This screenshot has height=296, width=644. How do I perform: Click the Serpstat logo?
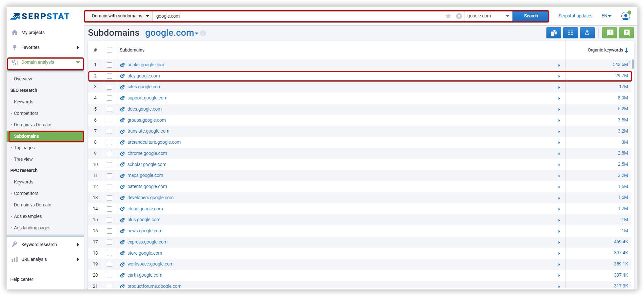tap(40, 16)
